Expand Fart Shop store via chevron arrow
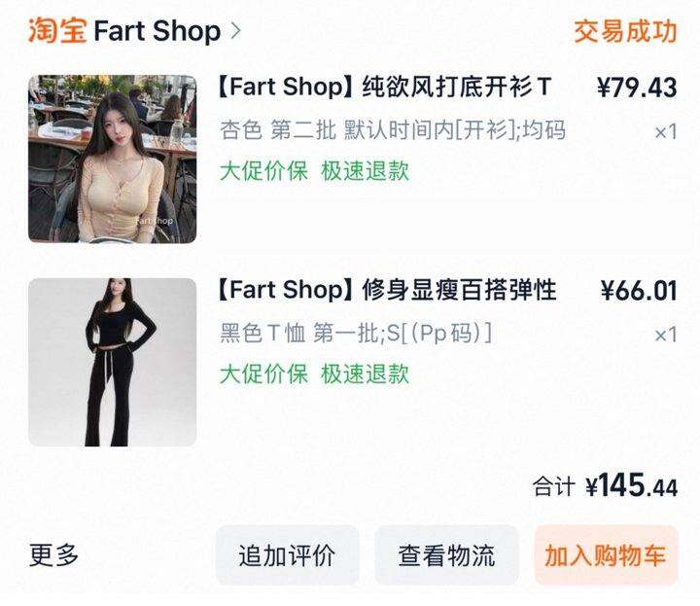Image resolution: width=700 pixels, height=606 pixels. click(x=235, y=31)
